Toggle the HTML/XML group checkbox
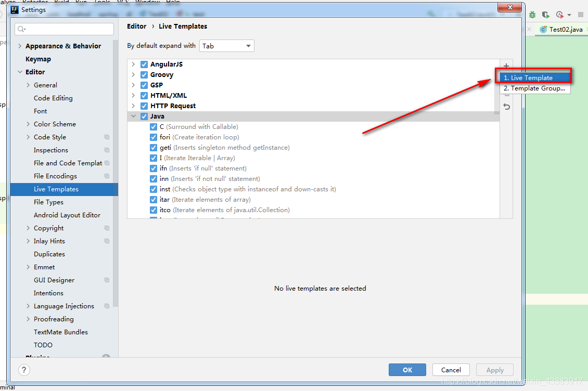The image size is (588, 391). 144,96
